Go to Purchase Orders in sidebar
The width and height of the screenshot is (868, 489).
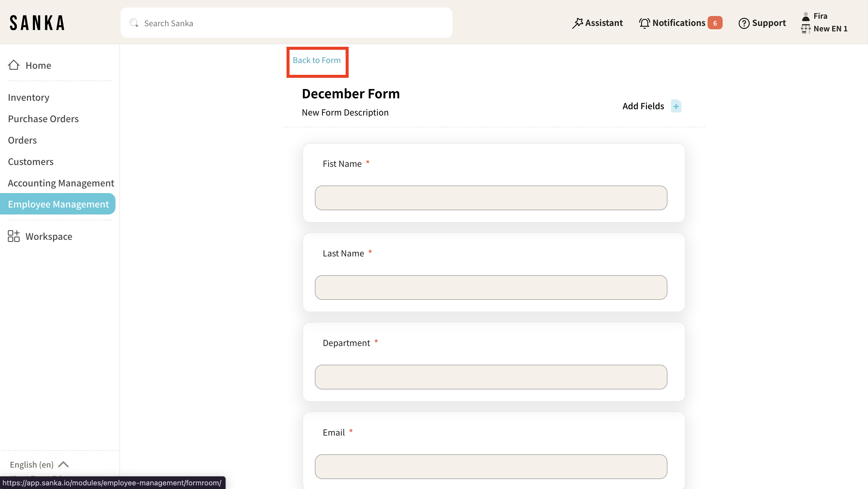point(43,119)
